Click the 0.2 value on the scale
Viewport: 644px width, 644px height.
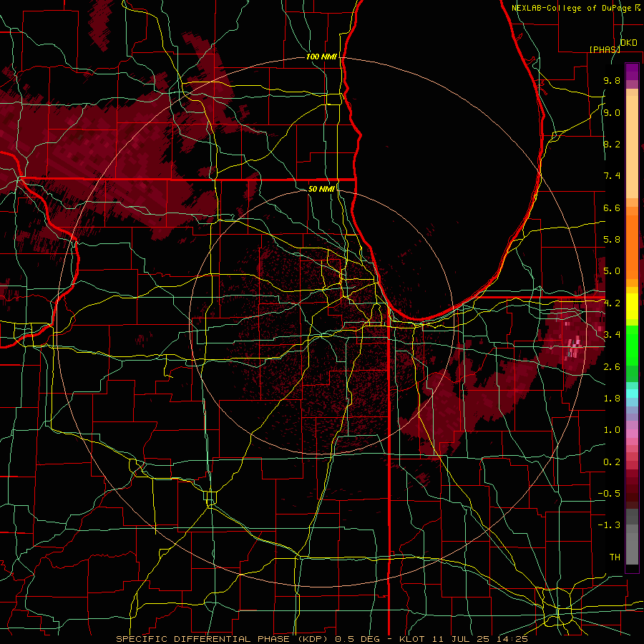click(x=612, y=462)
